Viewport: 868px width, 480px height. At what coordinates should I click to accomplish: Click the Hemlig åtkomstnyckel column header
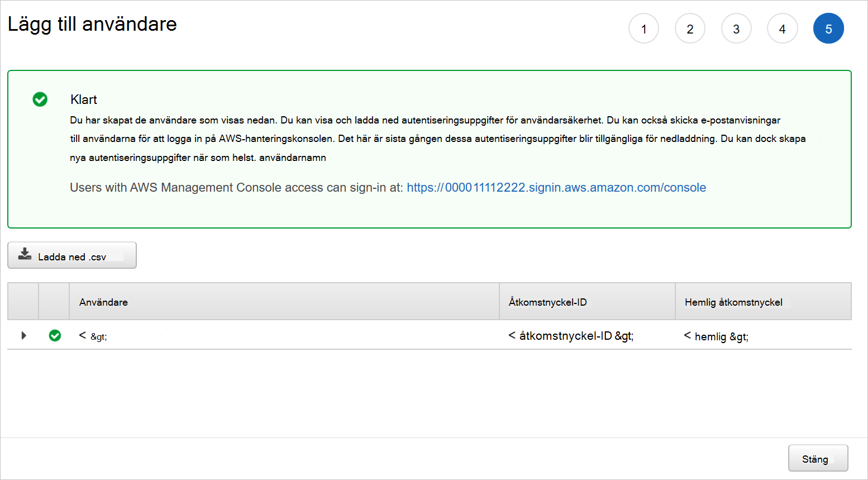point(763,302)
